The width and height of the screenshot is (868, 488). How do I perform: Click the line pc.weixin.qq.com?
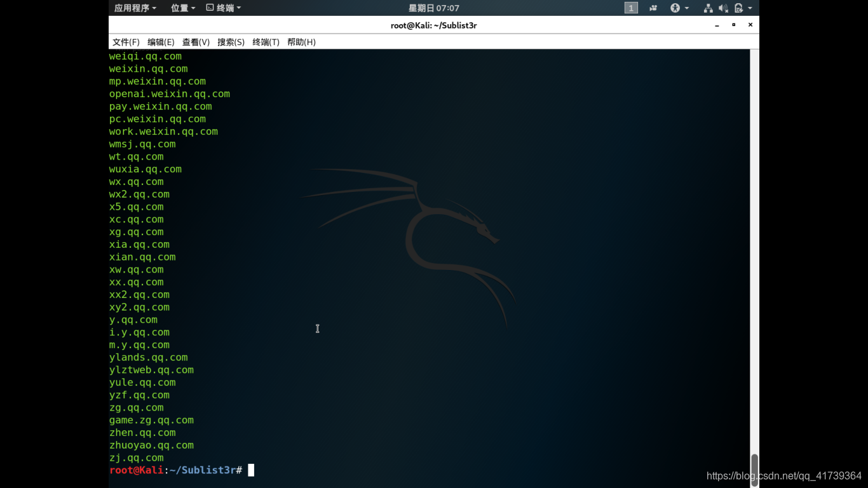point(158,119)
